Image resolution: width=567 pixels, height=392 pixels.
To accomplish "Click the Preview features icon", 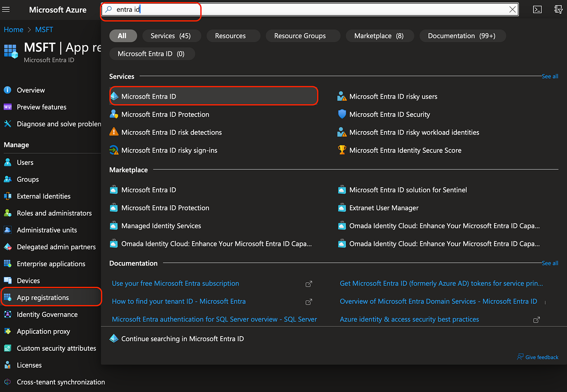I will tap(7, 107).
